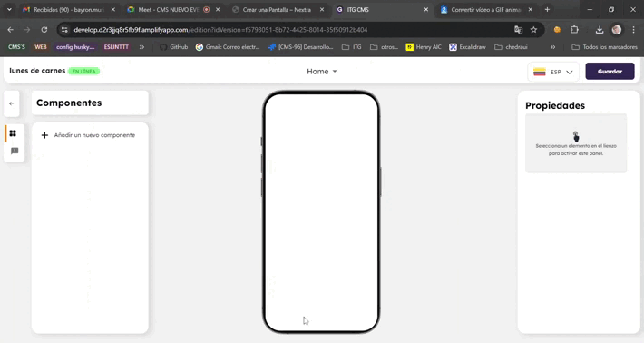Expand the Home page dropdown
The image size is (644, 343).
(x=322, y=72)
